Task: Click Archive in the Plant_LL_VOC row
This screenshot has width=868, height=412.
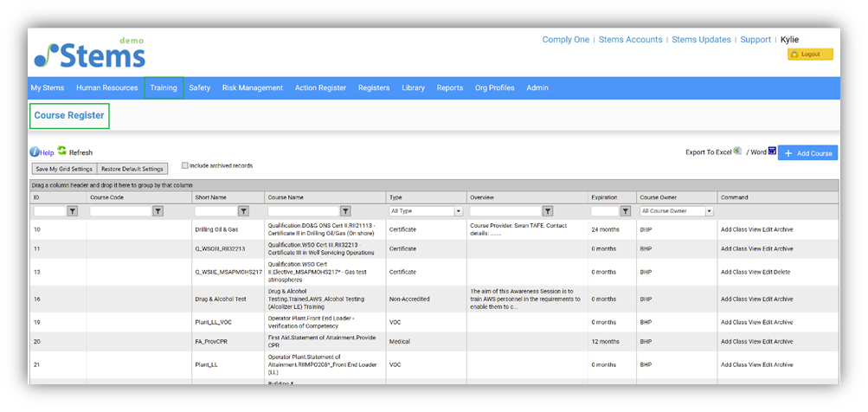Action: (x=783, y=322)
